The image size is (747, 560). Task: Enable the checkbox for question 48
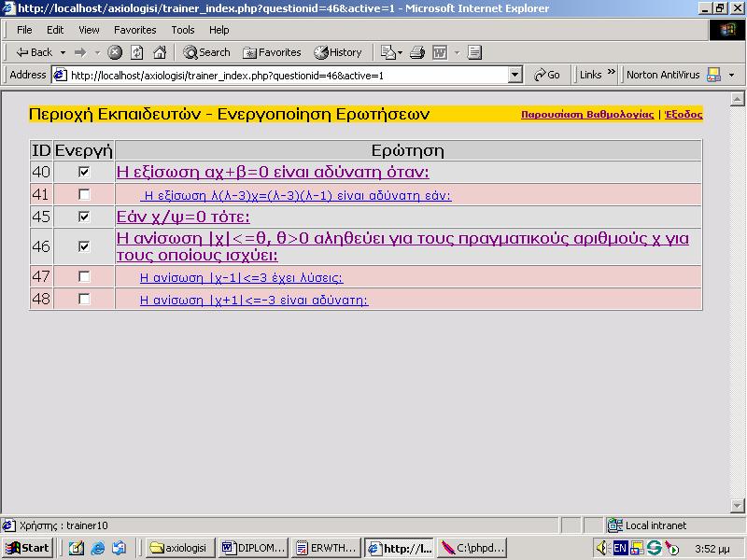click(84, 299)
